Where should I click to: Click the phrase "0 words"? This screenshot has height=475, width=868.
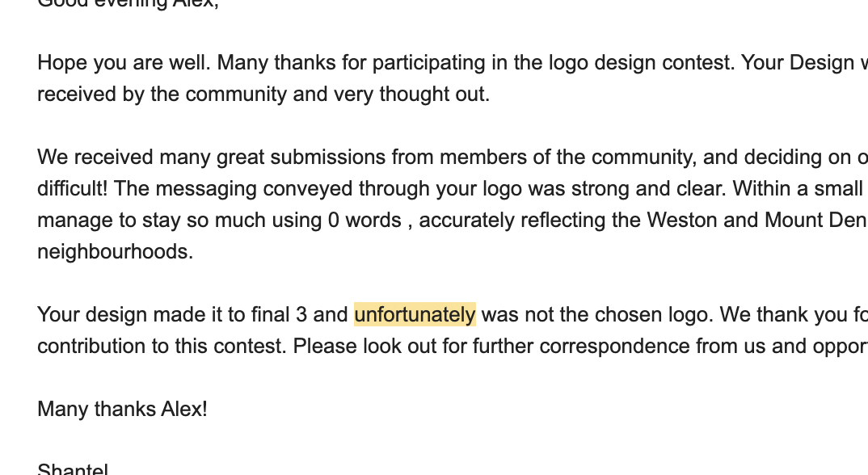(364, 220)
